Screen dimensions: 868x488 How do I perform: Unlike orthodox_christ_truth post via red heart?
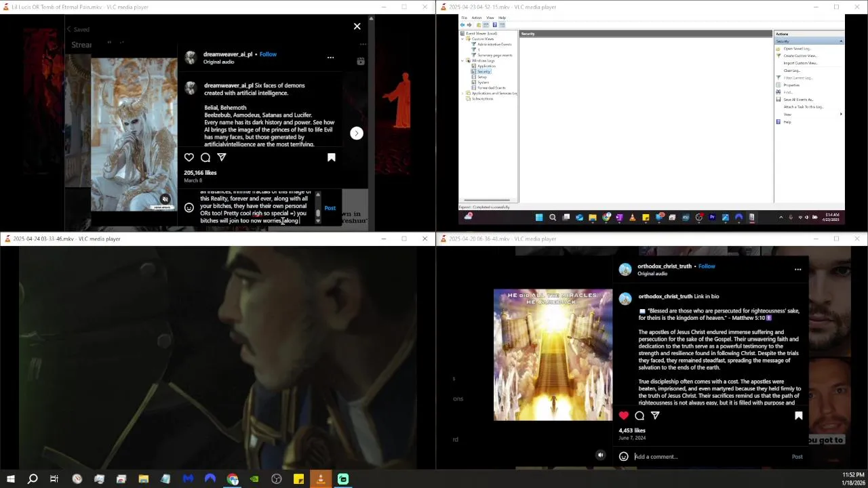[624, 415]
